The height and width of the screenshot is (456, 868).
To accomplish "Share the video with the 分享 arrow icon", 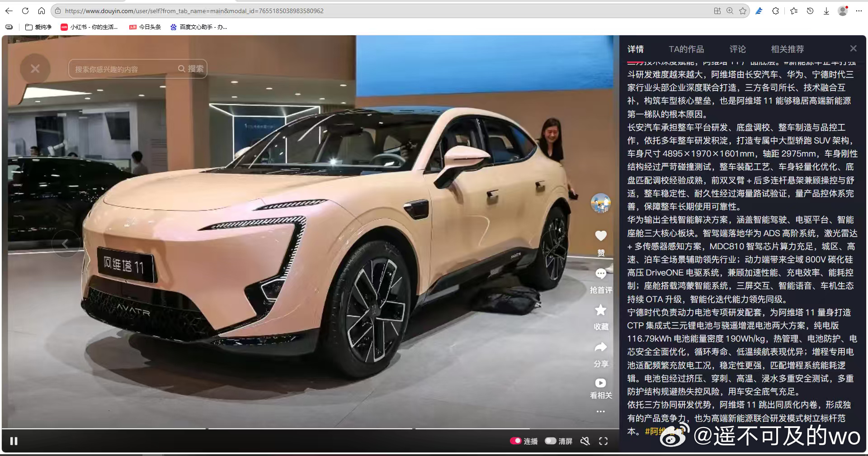I will [x=600, y=347].
